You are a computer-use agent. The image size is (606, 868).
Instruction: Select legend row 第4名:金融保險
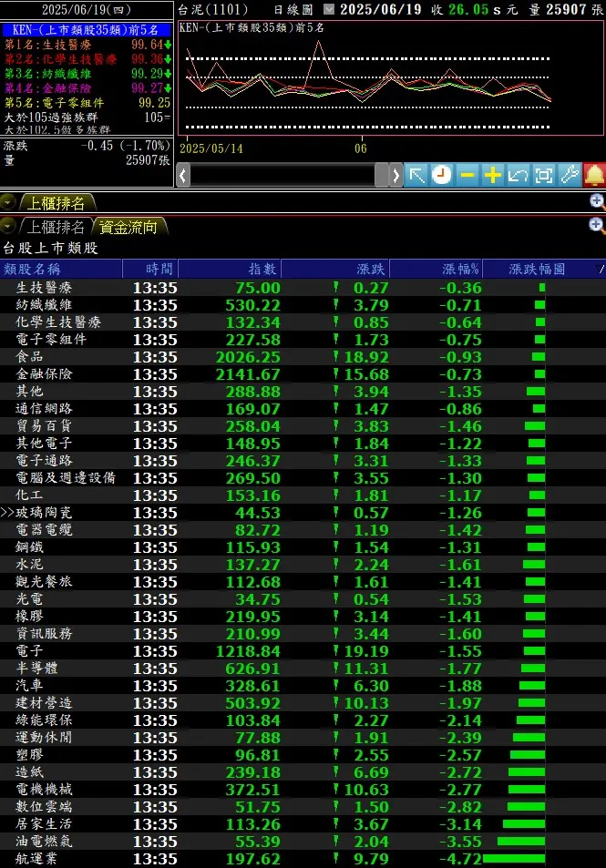(x=87, y=87)
